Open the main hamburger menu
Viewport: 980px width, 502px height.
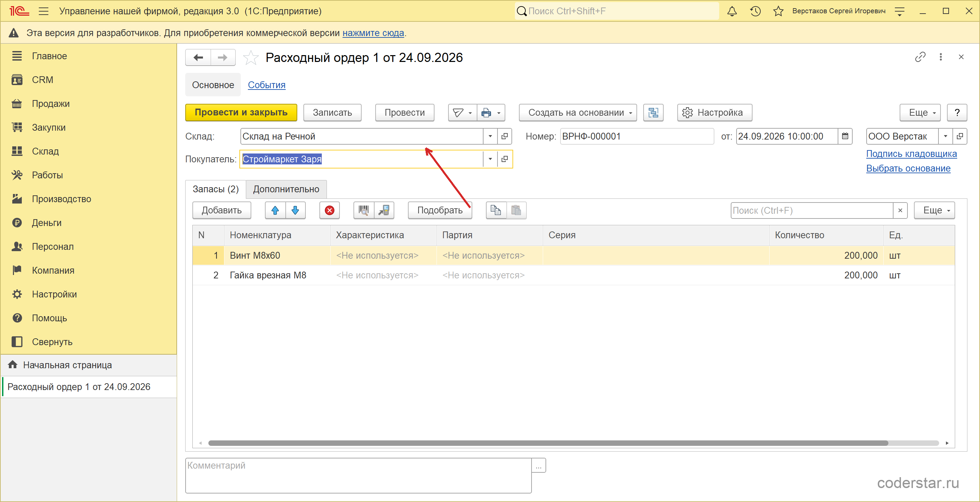[44, 11]
